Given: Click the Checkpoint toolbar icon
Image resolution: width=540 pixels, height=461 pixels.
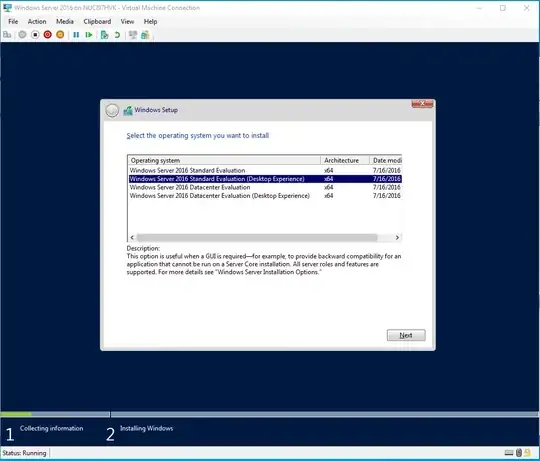Looking at the screenshot, I should coord(104,35).
